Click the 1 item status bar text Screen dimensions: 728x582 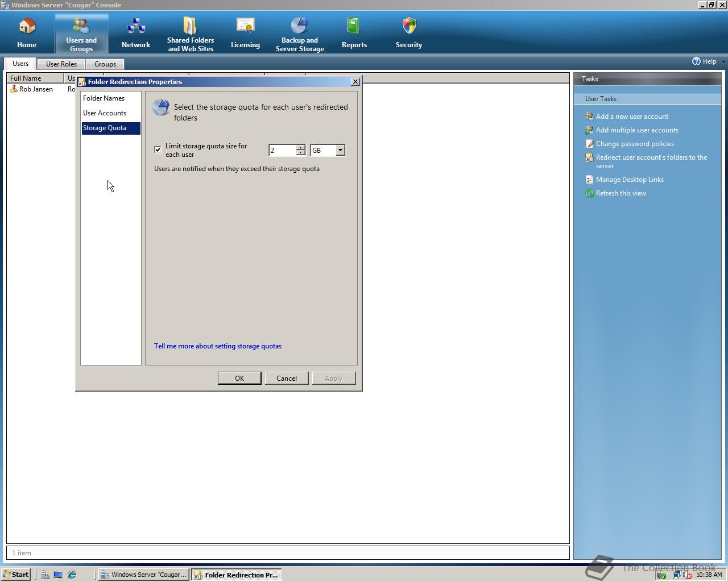click(22, 552)
